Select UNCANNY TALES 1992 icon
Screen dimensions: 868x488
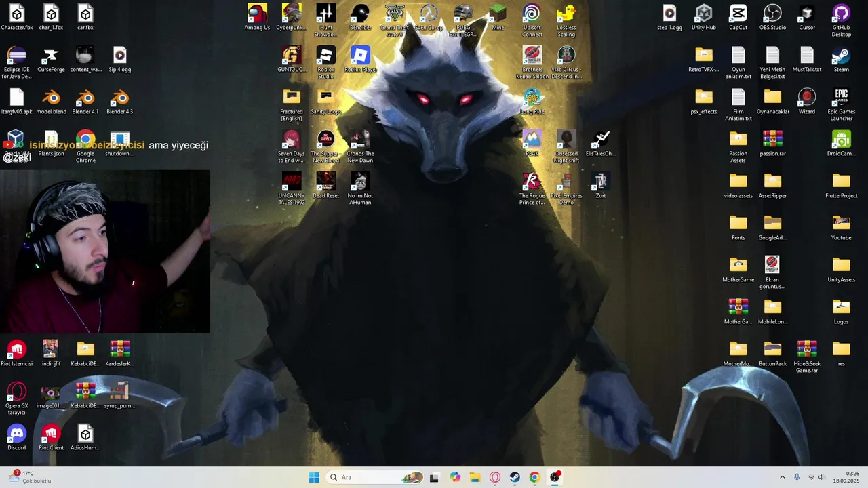click(x=292, y=188)
